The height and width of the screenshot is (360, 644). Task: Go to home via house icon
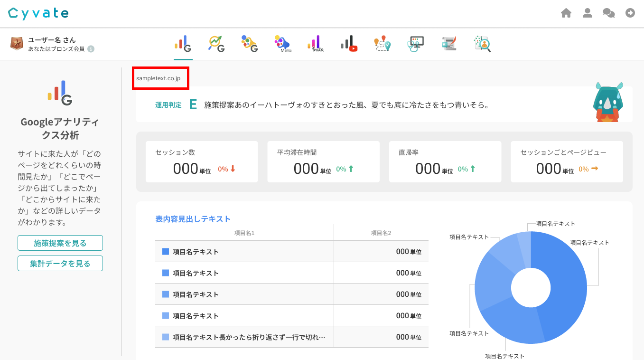pyautogui.click(x=566, y=13)
